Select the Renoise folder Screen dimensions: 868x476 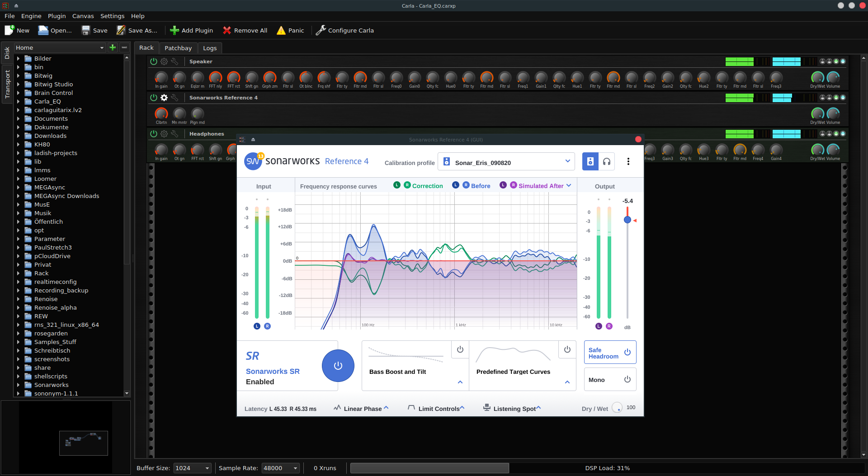[46, 299]
